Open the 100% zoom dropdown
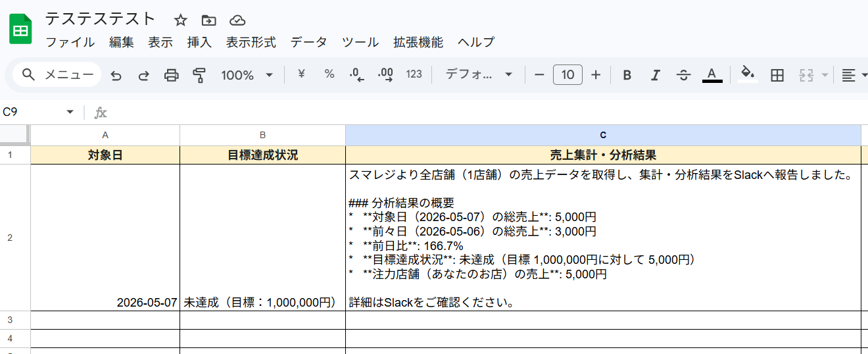The width and height of the screenshot is (868, 354). coord(247,75)
